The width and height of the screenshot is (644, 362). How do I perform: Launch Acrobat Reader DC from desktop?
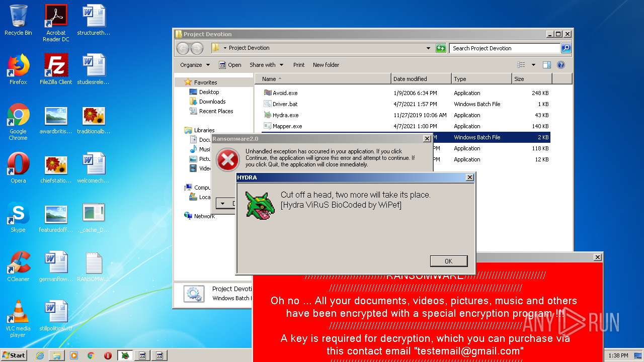(x=56, y=23)
